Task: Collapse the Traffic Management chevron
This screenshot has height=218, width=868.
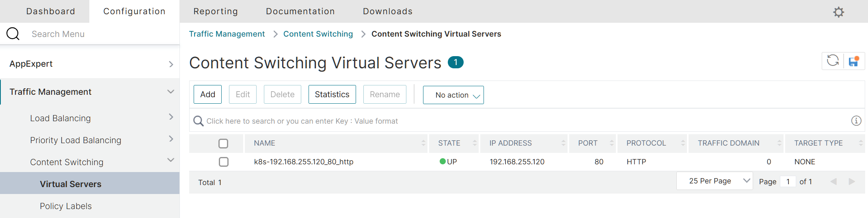Action: coord(171,92)
